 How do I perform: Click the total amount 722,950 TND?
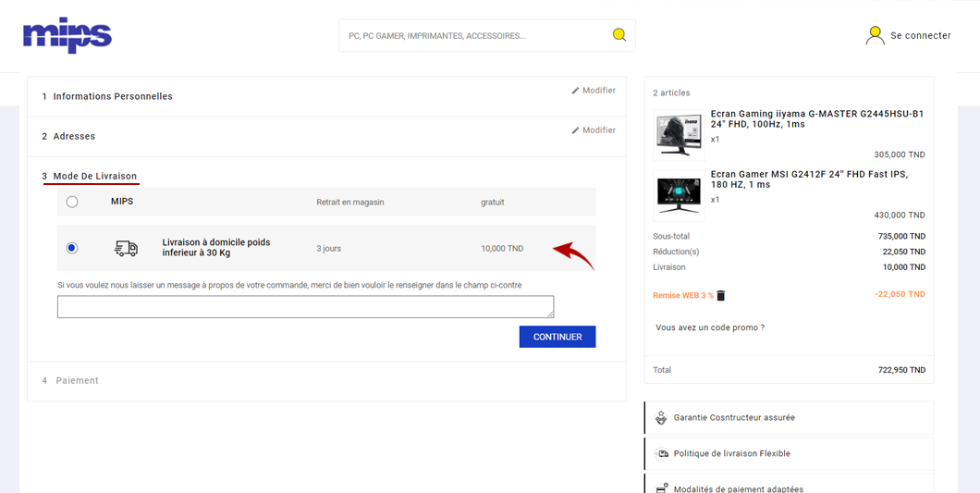(901, 370)
